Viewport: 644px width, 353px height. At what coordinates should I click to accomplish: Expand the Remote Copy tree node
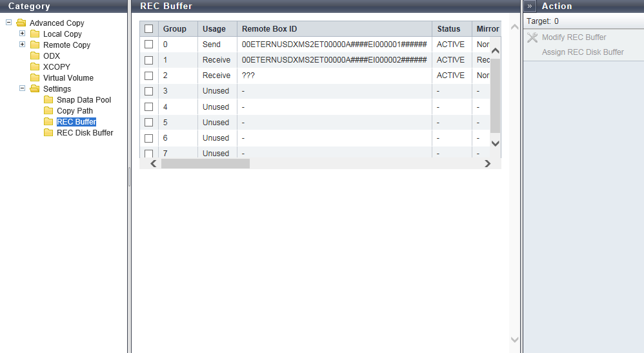click(x=22, y=45)
